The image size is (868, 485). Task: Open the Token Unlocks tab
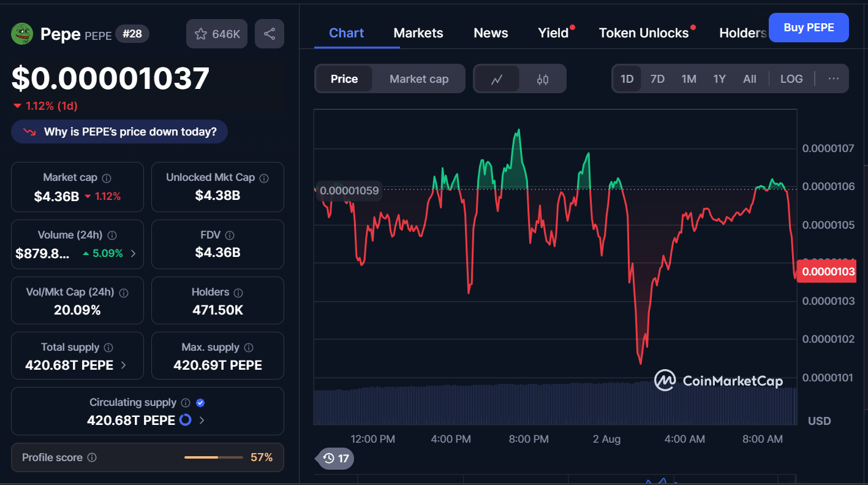(x=644, y=33)
